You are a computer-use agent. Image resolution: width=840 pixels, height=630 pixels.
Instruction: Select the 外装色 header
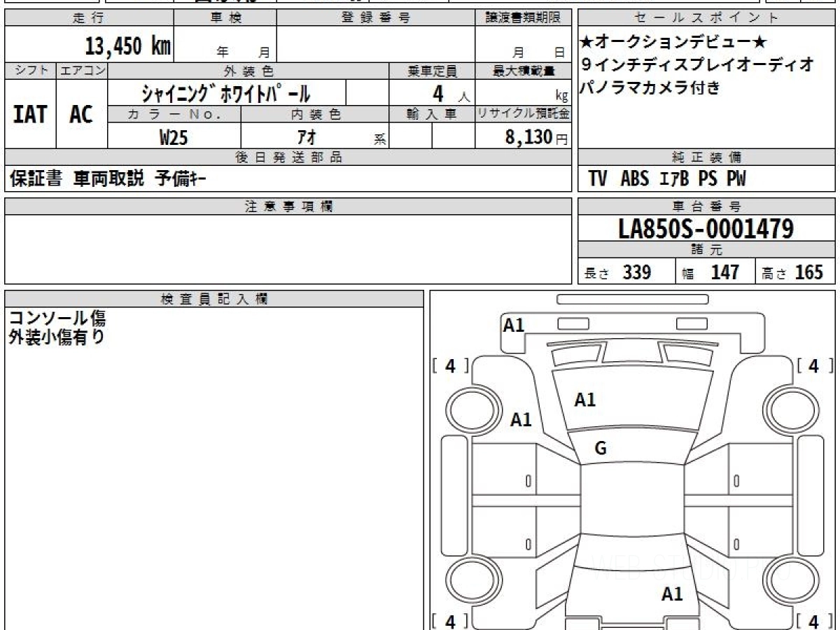pyautogui.click(x=248, y=71)
